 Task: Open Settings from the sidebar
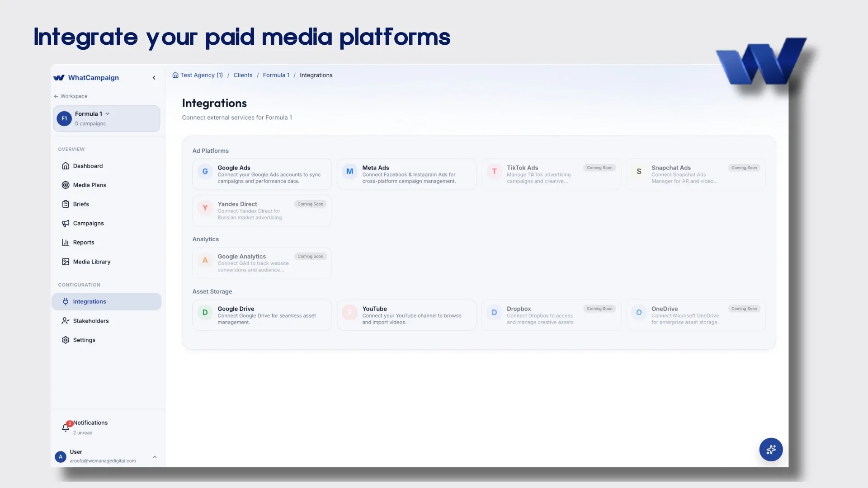(107, 340)
